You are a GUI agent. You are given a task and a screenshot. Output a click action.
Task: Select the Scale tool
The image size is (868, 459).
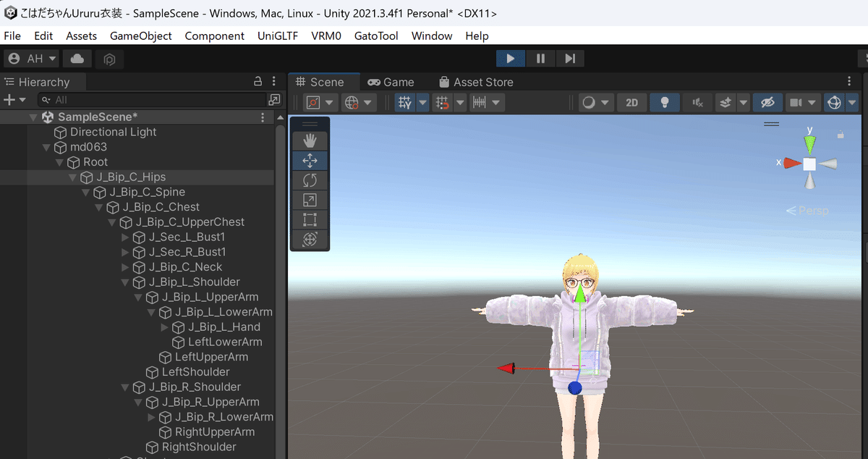[x=310, y=200]
